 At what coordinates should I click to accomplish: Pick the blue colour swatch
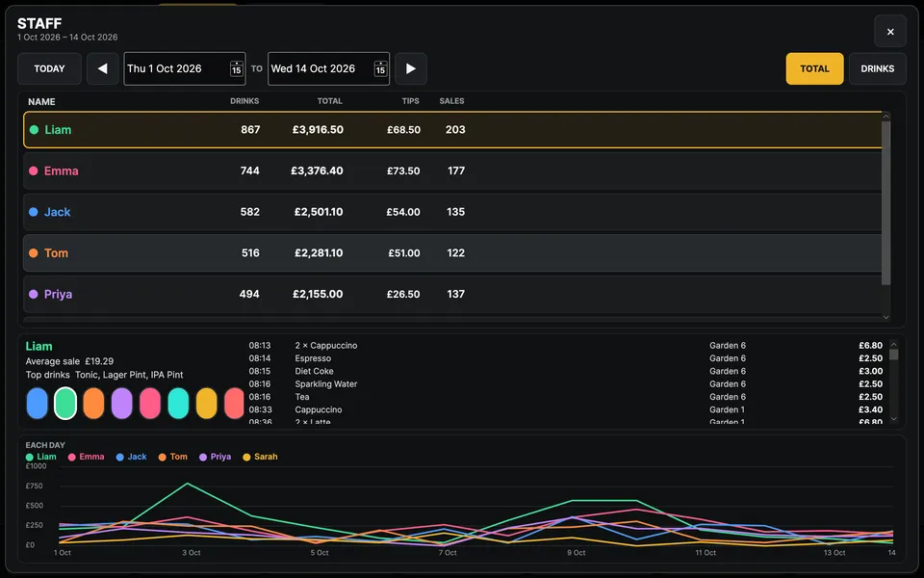coord(38,404)
